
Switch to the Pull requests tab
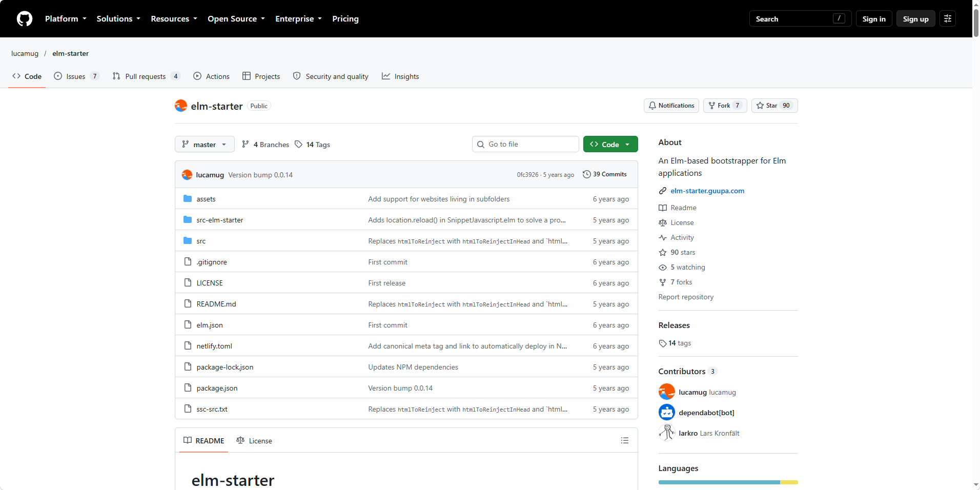(146, 76)
